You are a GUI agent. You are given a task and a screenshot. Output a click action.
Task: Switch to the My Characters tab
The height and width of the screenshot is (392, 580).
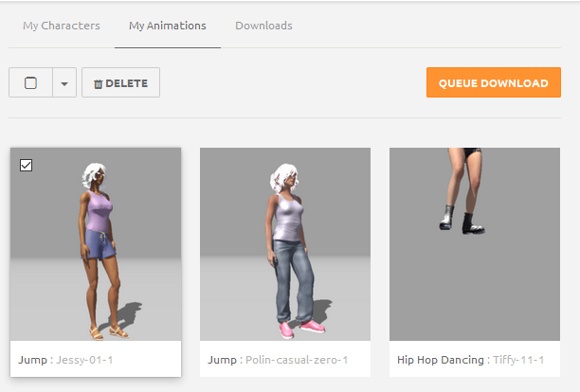pyautogui.click(x=62, y=26)
